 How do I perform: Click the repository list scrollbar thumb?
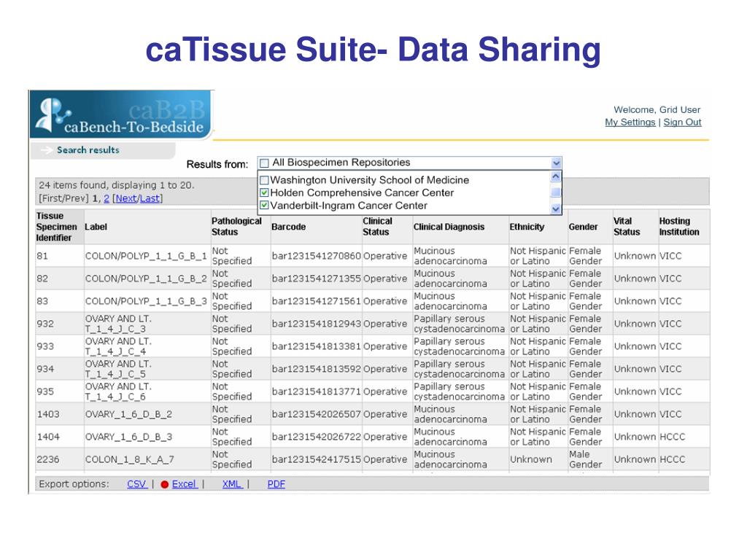tap(555, 192)
